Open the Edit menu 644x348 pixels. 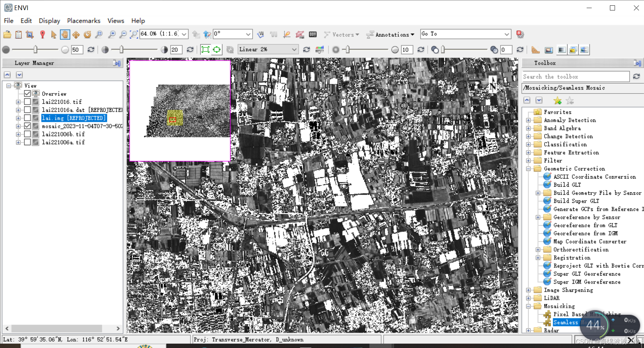[26, 21]
